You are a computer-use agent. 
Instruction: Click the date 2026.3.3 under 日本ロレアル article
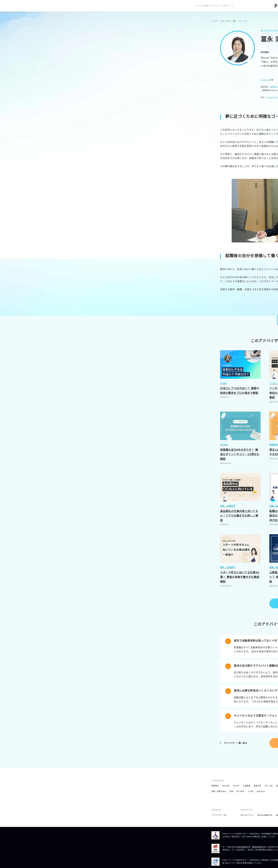coord(224,397)
